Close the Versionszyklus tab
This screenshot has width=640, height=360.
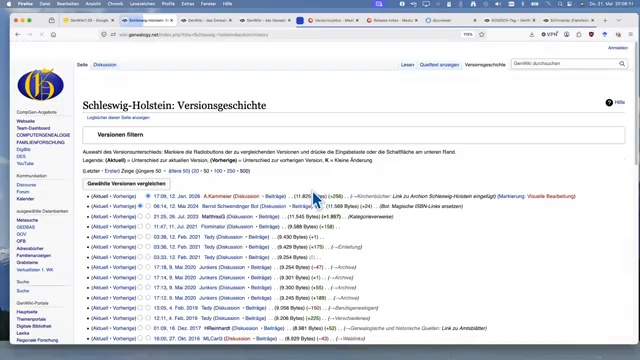(357, 20)
